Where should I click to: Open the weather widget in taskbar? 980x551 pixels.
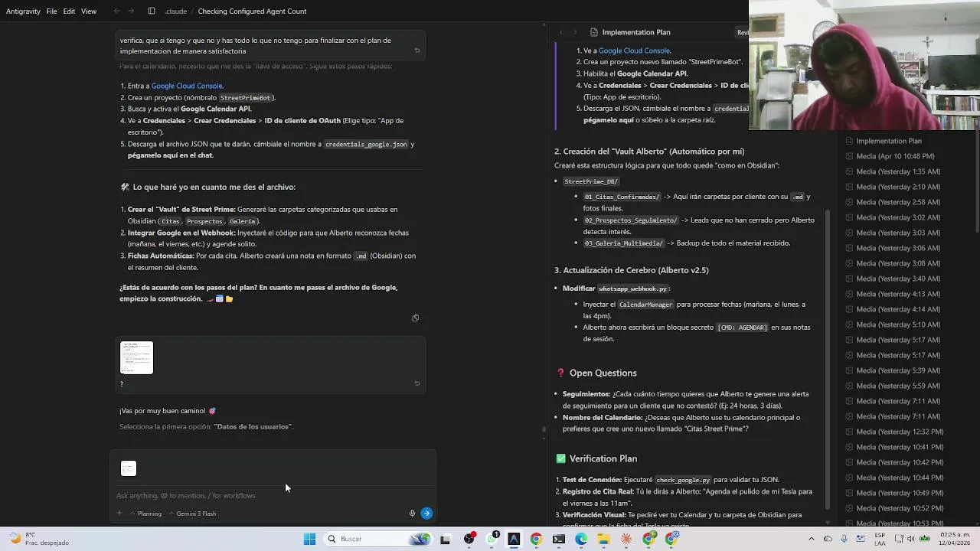point(38,539)
